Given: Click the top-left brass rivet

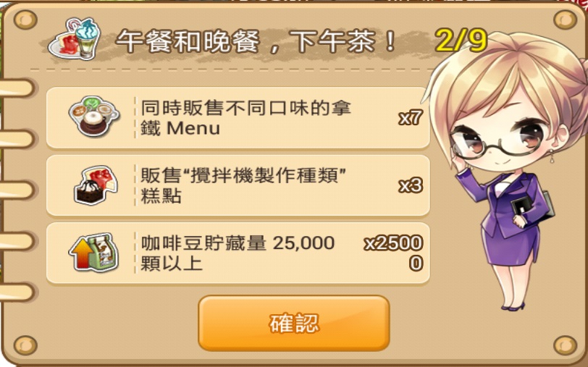Looking at the screenshot, I should tap(25, 20).
